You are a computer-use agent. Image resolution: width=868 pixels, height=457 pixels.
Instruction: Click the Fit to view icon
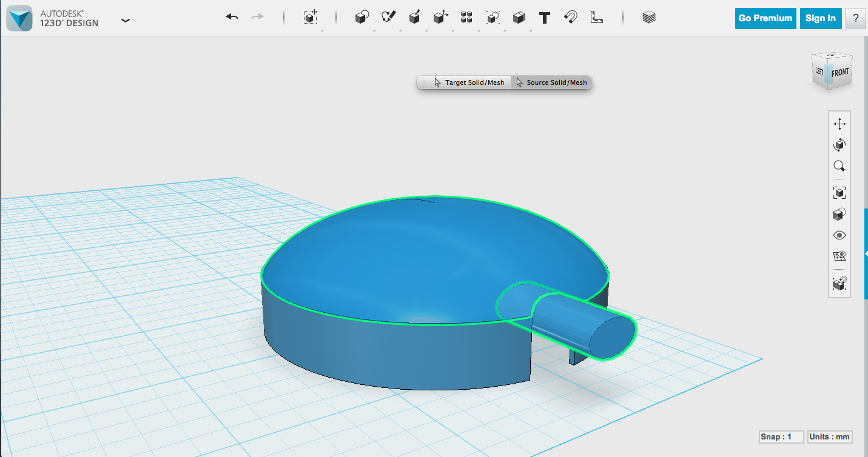839,193
